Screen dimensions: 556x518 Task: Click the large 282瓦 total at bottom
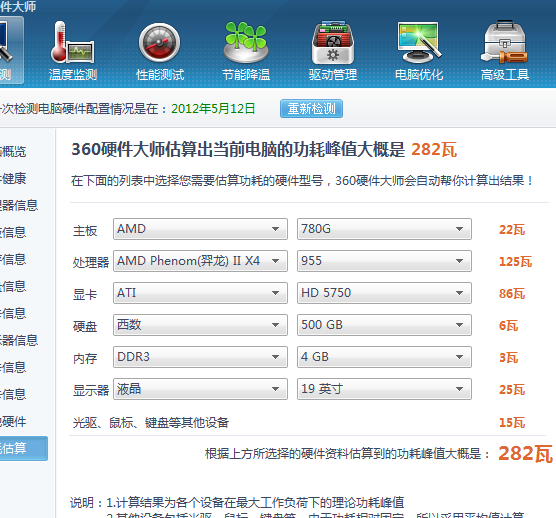point(525,453)
